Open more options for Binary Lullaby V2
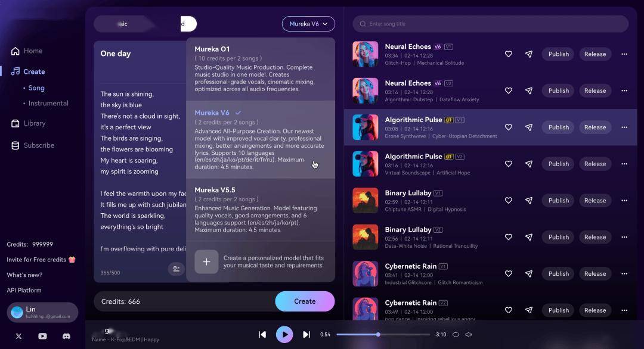644x349 pixels. pos(624,237)
